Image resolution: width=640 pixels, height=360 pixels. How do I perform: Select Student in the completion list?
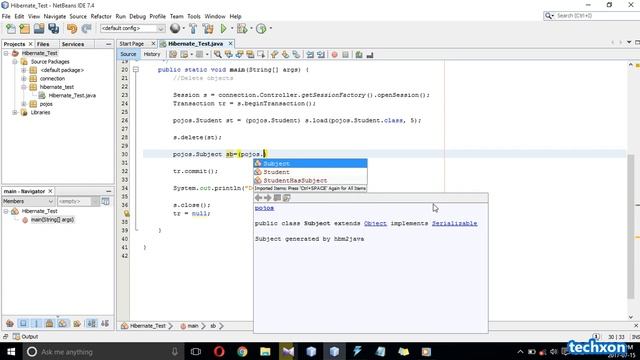tap(310, 172)
